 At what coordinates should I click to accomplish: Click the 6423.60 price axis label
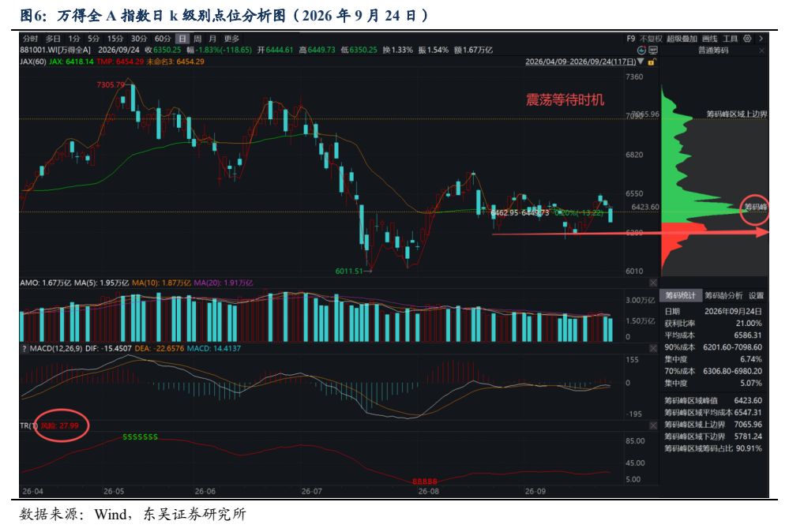tap(645, 207)
